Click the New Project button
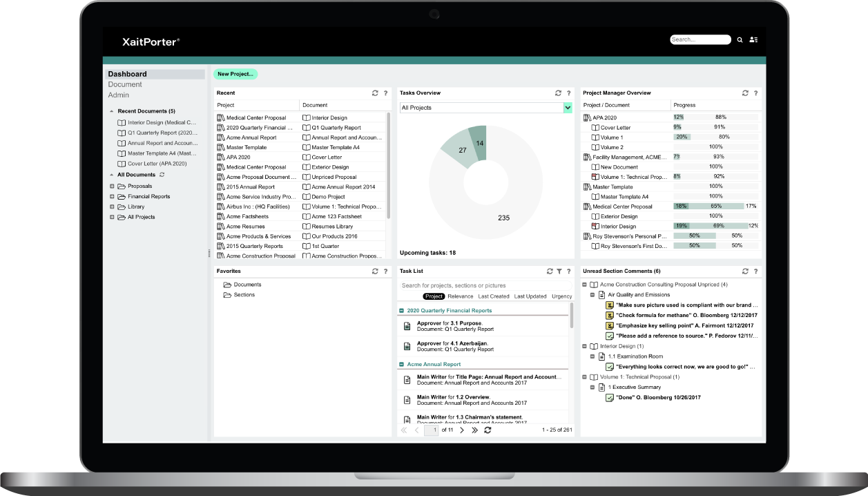868x496 pixels. pos(235,74)
